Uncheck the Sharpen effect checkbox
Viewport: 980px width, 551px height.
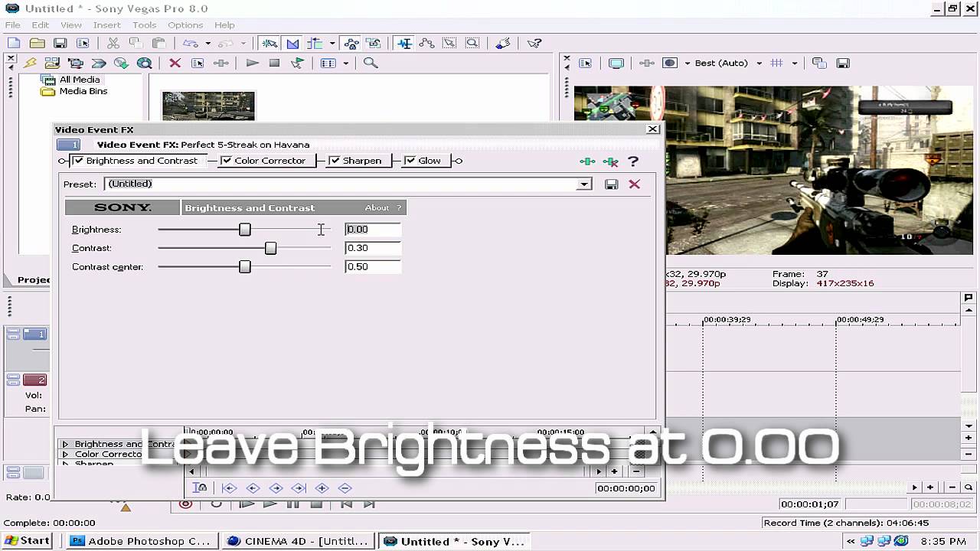[x=335, y=161]
